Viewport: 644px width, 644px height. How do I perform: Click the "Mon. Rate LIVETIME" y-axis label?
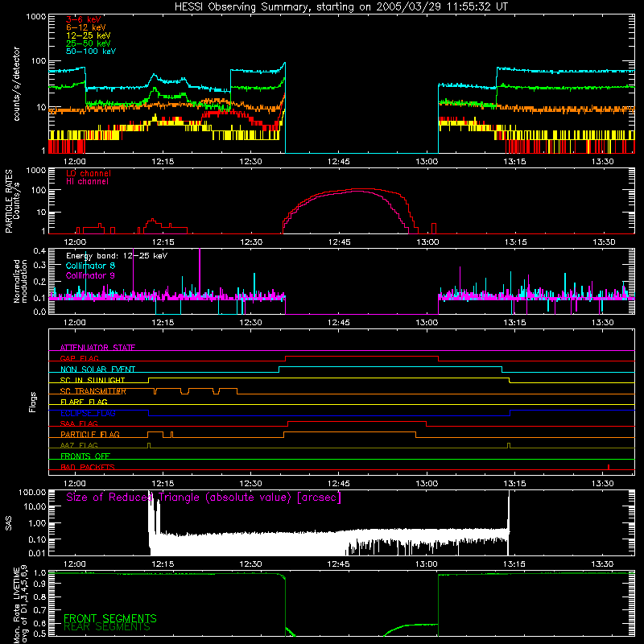tap(16, 604)
